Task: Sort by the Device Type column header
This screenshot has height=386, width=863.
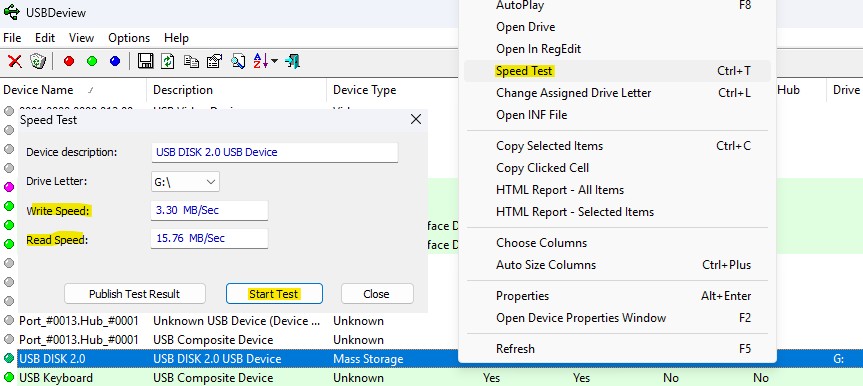Action: [364, 90]
